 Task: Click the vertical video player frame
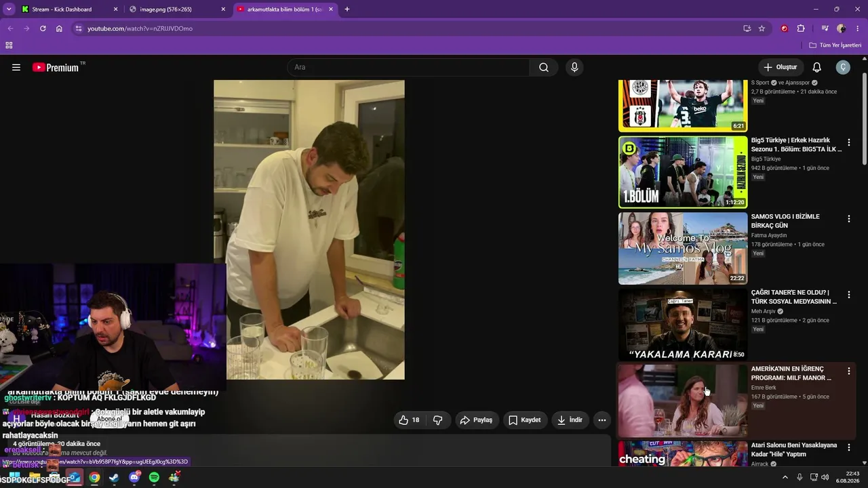tap(309, 230)
